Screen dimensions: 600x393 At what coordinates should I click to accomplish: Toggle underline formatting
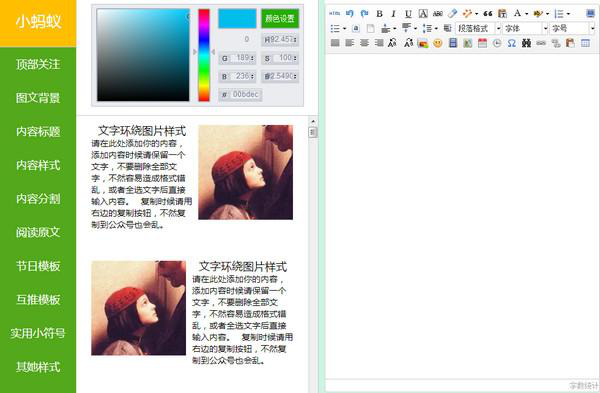[408, 14]
